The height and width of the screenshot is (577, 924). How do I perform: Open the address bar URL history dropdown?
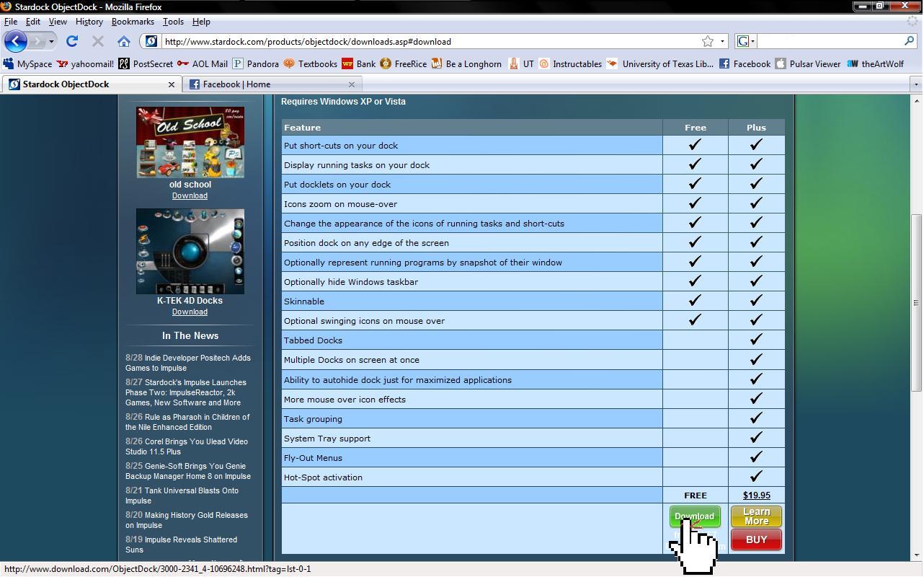click(x=723, y=41)
